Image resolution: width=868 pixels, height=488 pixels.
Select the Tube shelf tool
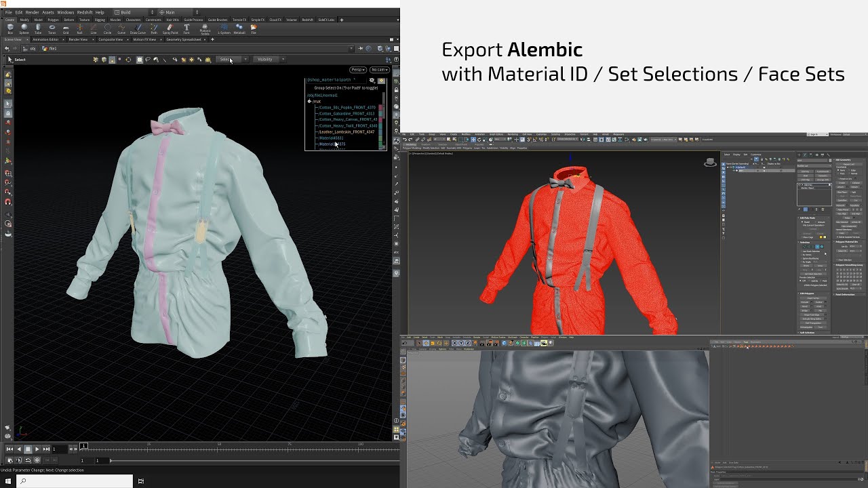(x=38, y=29)
